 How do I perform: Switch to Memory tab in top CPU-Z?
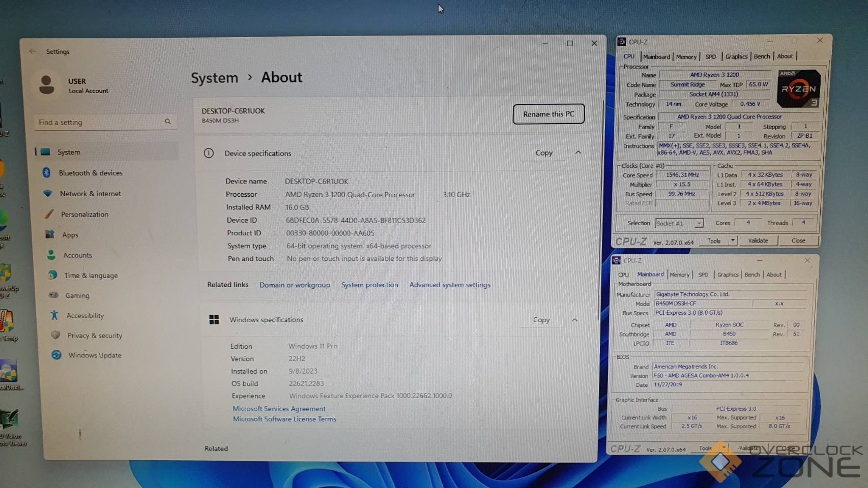[686, 57]
